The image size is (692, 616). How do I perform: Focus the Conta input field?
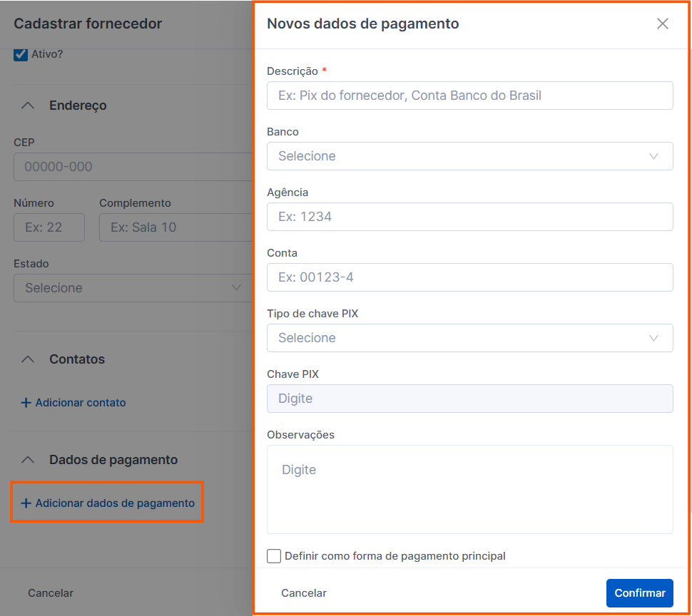tap(469, 277)
